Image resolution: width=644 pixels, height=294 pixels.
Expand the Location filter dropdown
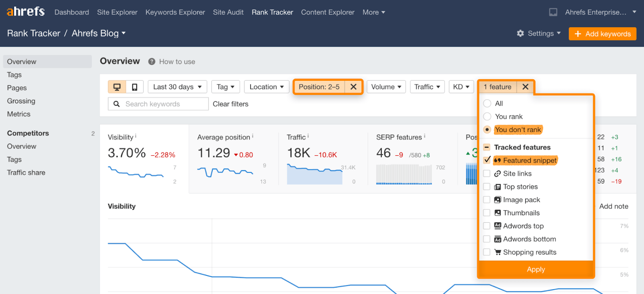(266, 87)
